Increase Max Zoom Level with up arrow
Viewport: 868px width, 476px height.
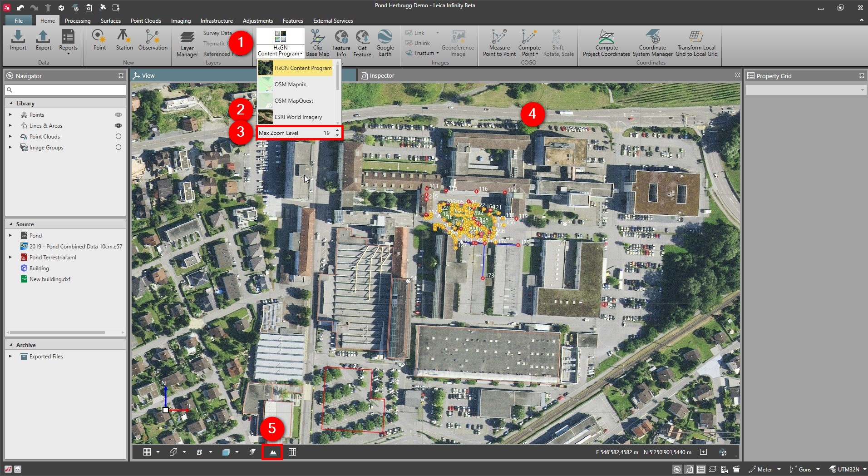pyautogui.click(x=337, y=130)
